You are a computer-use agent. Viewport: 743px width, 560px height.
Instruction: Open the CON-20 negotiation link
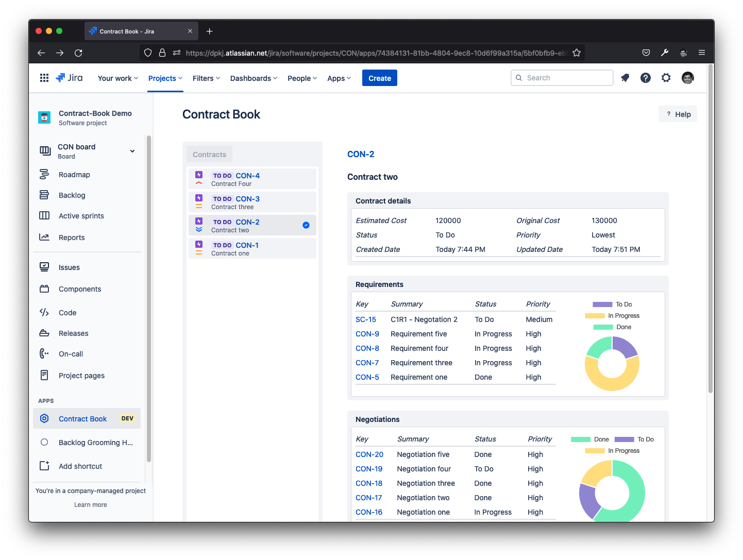coord(369,454)
